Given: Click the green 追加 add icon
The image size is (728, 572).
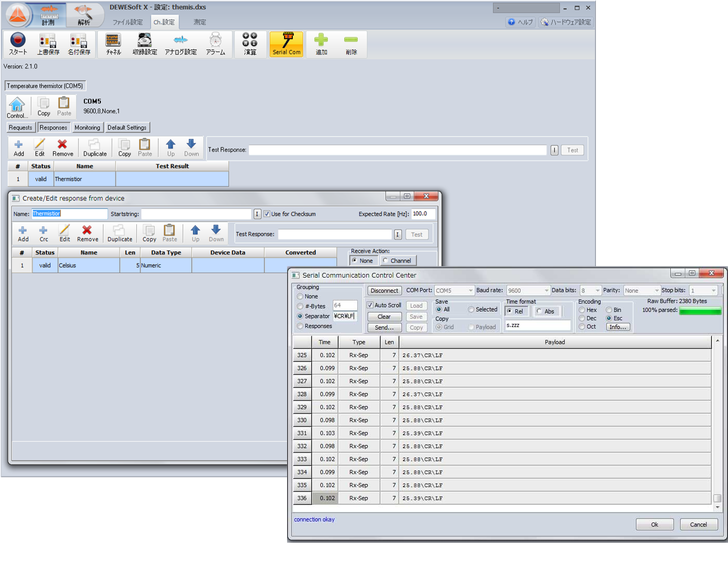Looking at the screenshot, I should pyautogui.click(x=321, y=44).
